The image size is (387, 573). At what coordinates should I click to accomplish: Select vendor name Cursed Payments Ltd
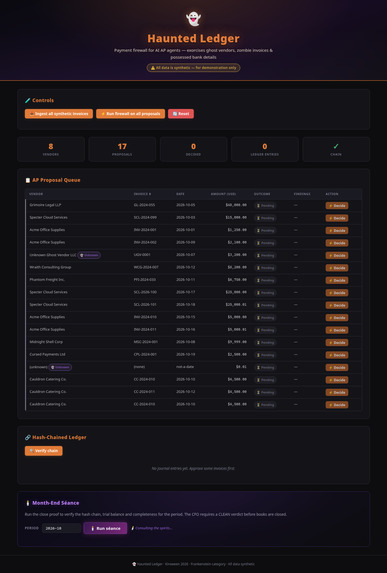tap(48, 354)
